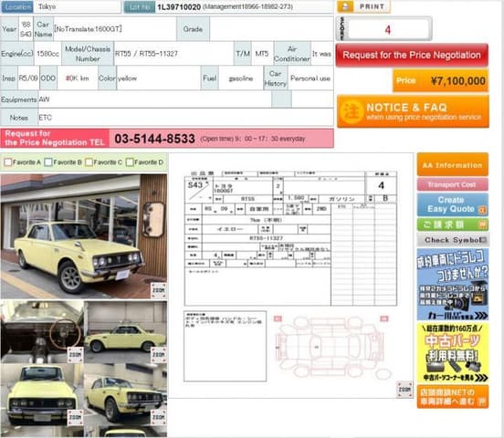Screen dimensions: 504x438
Task: Zoom the garage front-quarter car photo
Action: 159,417
